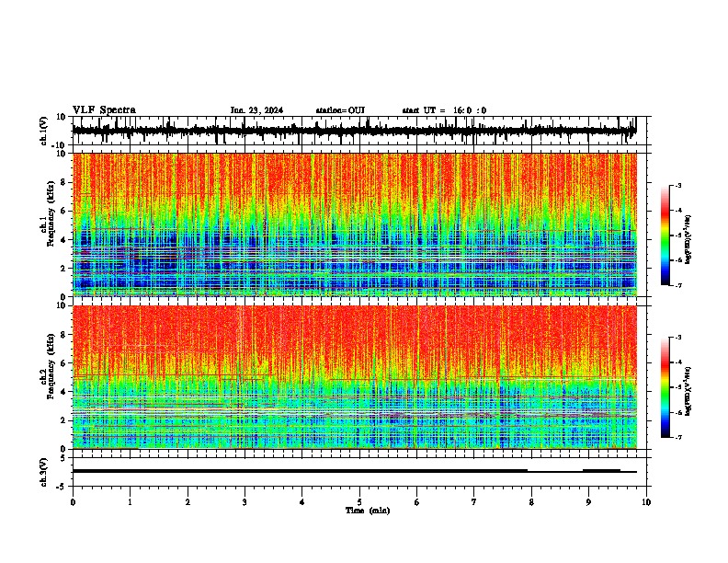Select the date text "Jan. 23, 2024"
Image resolution: width=728 pixels, height=563 pixels.
pos(256,110)
